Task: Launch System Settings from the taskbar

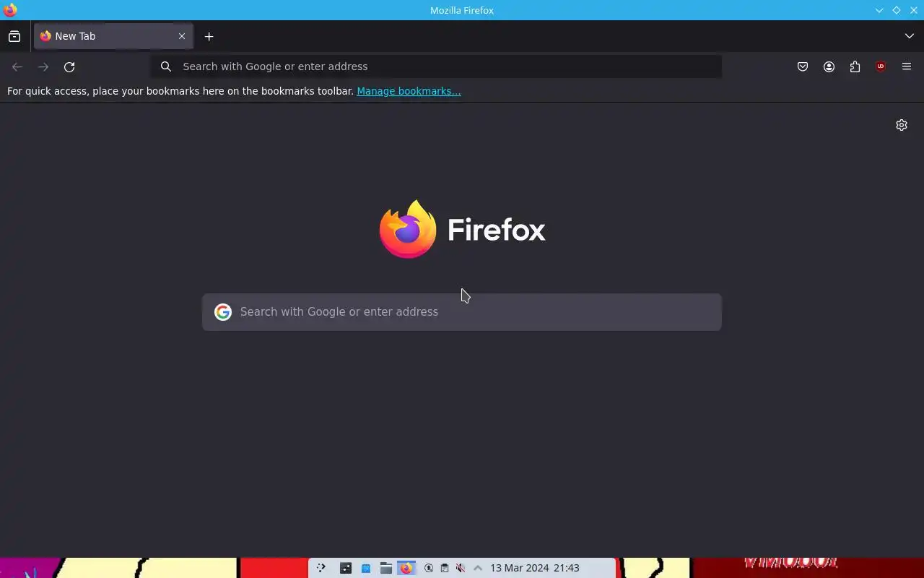Action: point(346,568)
